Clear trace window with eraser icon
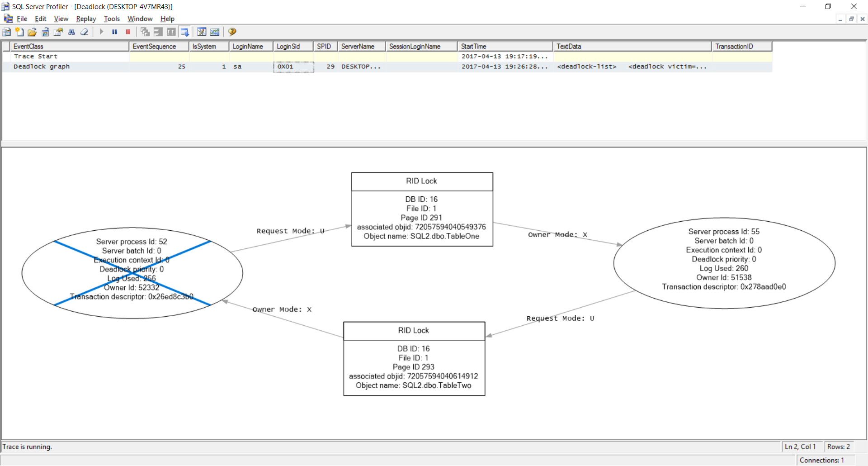 85,32
